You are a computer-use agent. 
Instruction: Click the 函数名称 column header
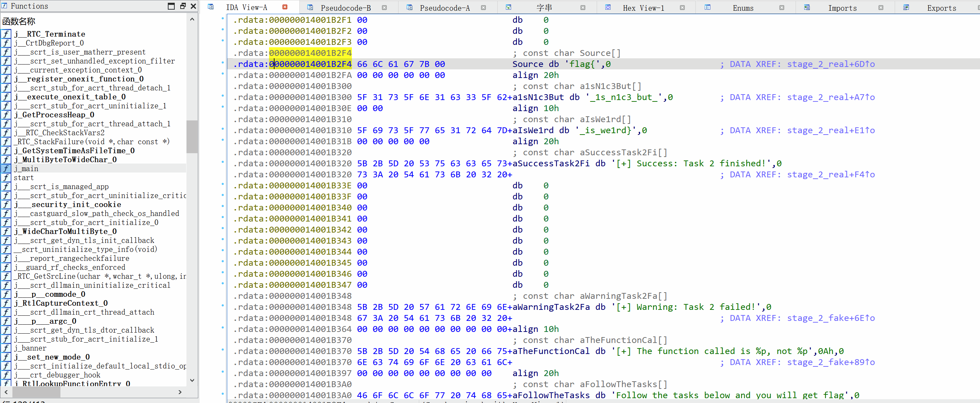click(19, 21)
